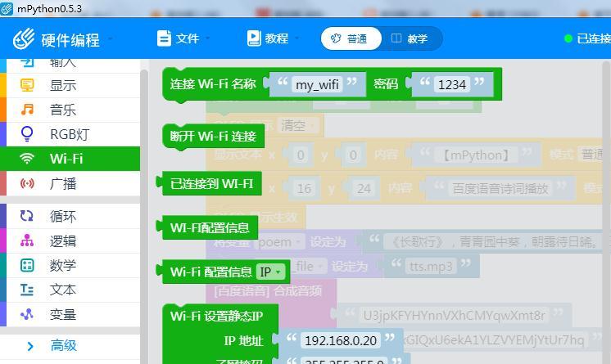Select the 循环 loop icon category
Image resolution: width=611 pixels, height=364 pixels.
pos(28,216)
